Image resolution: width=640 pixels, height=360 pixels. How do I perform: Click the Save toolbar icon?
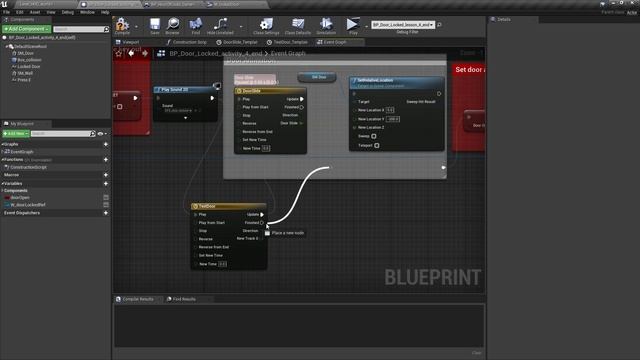155,24
